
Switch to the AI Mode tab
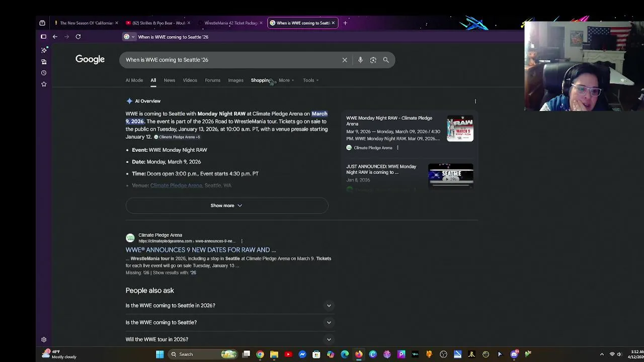coord(134,80)
